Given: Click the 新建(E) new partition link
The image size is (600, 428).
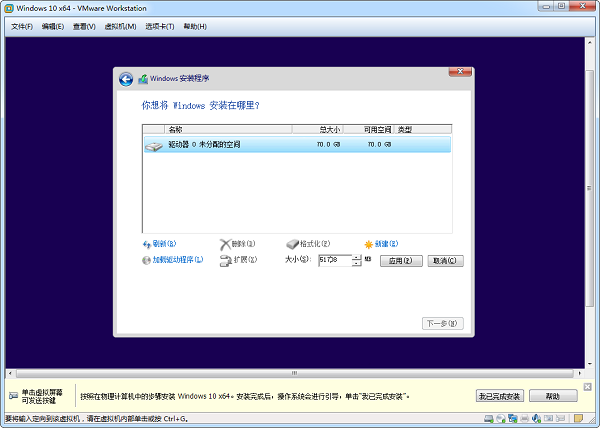Looking at the screenshot, I should pos(386,244).
